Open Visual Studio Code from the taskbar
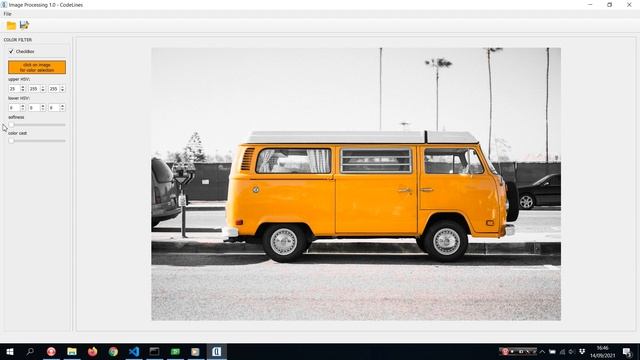Image resolution: width=640 pixels, height=360 pixels. click(134, 351)
